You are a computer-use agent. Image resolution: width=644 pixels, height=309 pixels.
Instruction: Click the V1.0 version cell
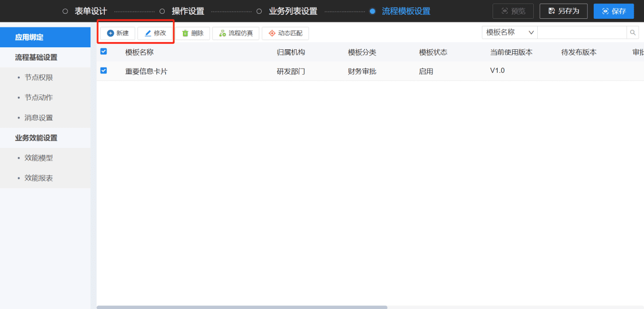(498, 70)
